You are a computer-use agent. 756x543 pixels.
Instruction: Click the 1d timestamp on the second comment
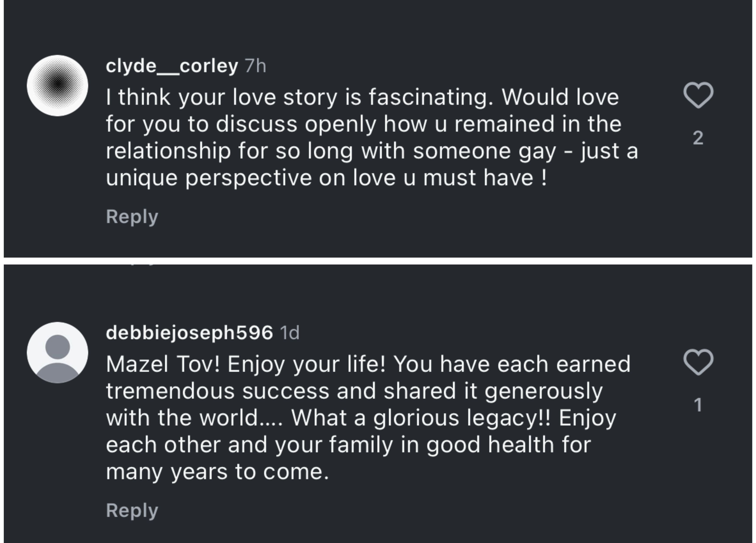pyautogui.click(x=290, y=333)
